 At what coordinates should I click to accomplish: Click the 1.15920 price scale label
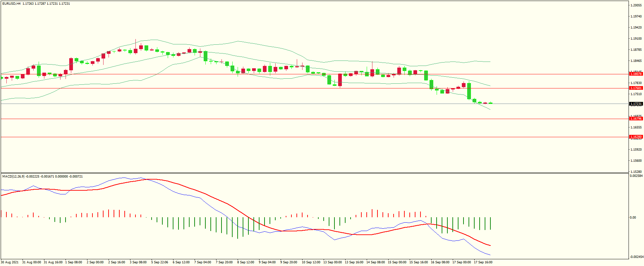636,150
